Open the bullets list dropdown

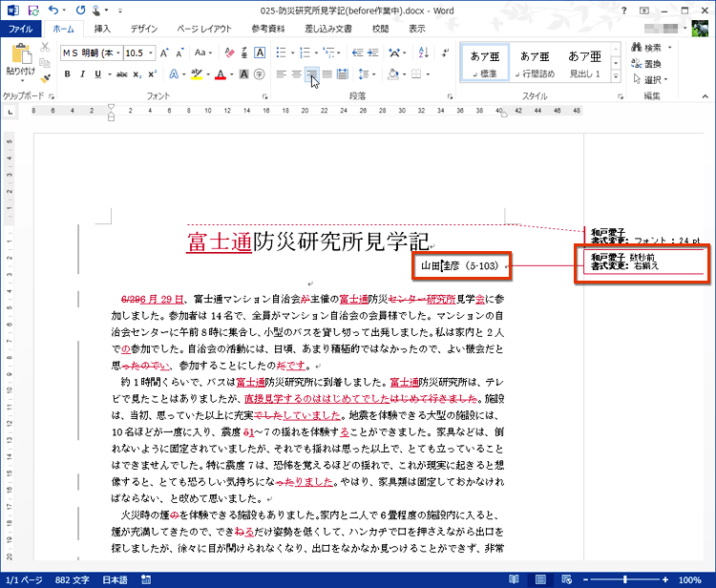292,52
